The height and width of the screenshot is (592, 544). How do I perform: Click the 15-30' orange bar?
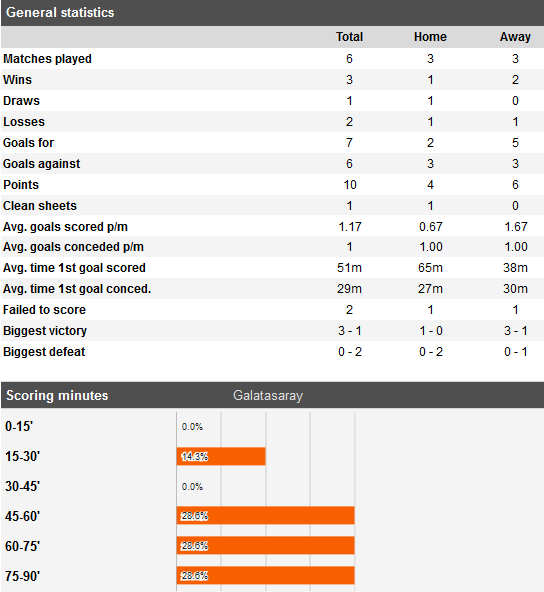(x=221, y=456)
